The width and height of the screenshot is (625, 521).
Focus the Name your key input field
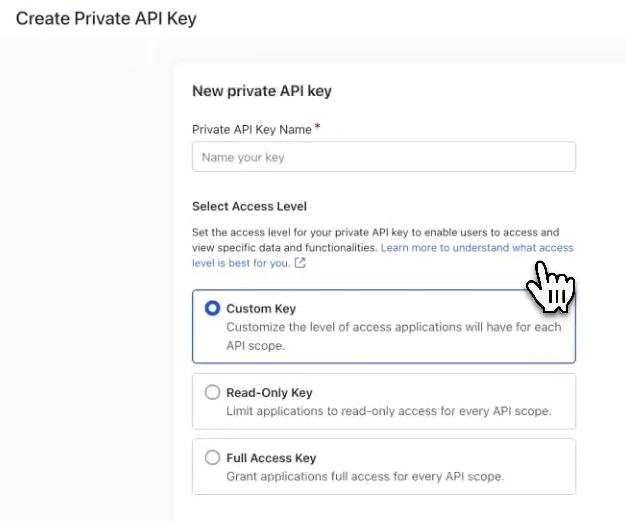point(383,157)
